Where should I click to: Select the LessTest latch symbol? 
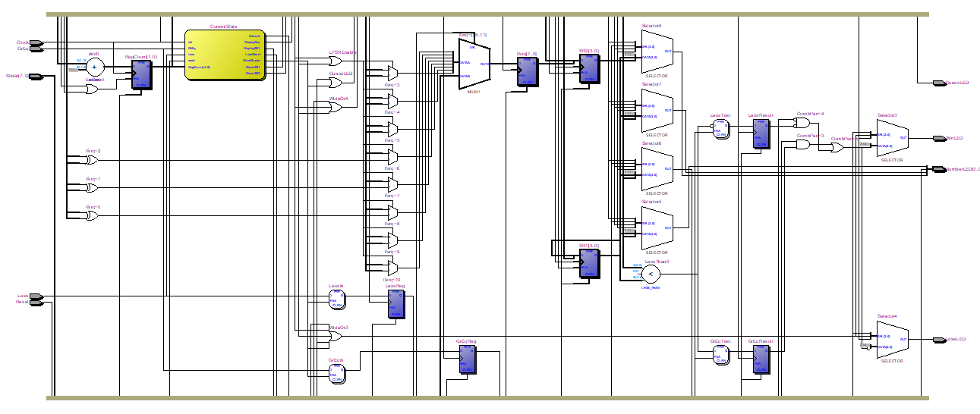click(x=721, y=129)
